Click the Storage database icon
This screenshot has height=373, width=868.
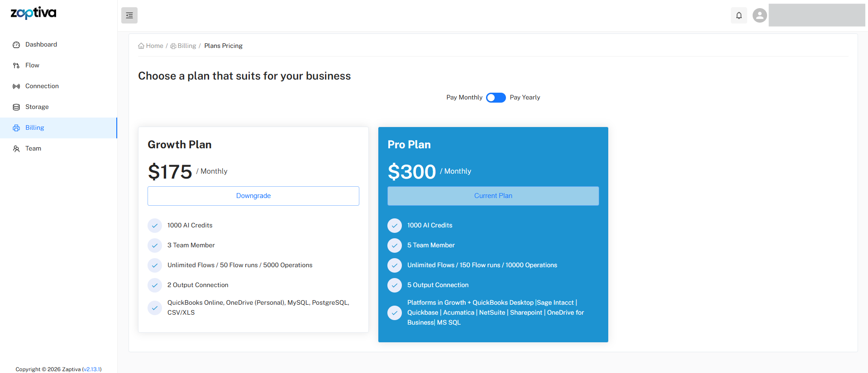[x=16, y=107]
